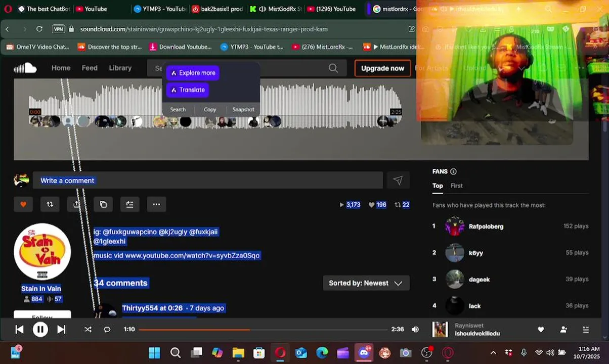Toggle the Opera VPN badge
Screen dimensions: 609x364
(59, 29)
